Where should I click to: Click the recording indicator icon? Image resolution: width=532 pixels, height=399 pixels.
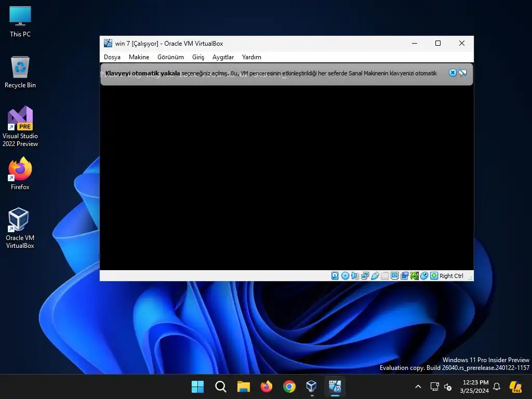point(404,276)
